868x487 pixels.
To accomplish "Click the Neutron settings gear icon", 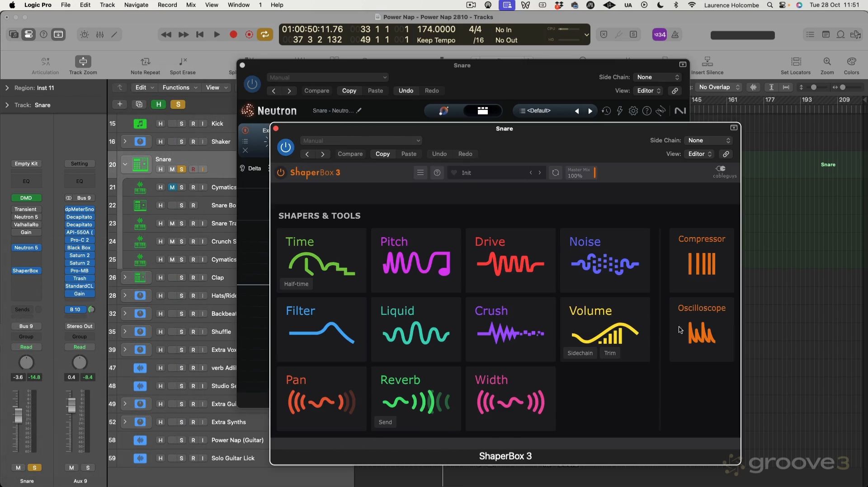I will tap(633, 111).
